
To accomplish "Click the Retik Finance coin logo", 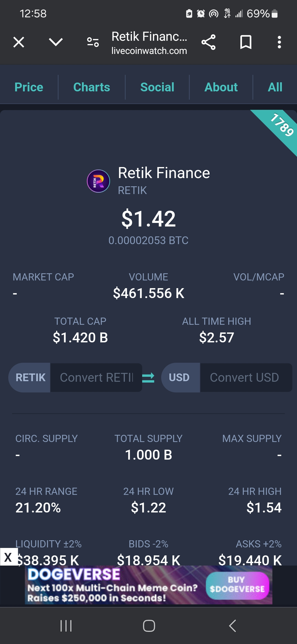I will 98,181.
